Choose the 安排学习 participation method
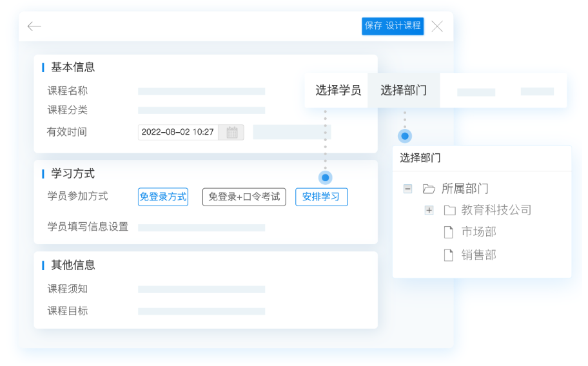 pyautogui.click(x=321, y=197)
